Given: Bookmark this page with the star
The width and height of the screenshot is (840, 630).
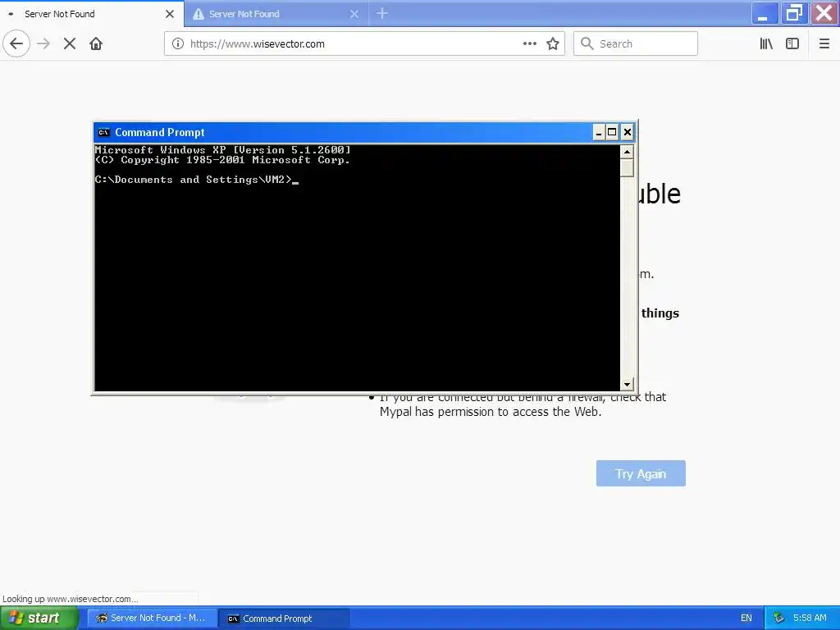Looking at the screenshot, I should point(553,43).
